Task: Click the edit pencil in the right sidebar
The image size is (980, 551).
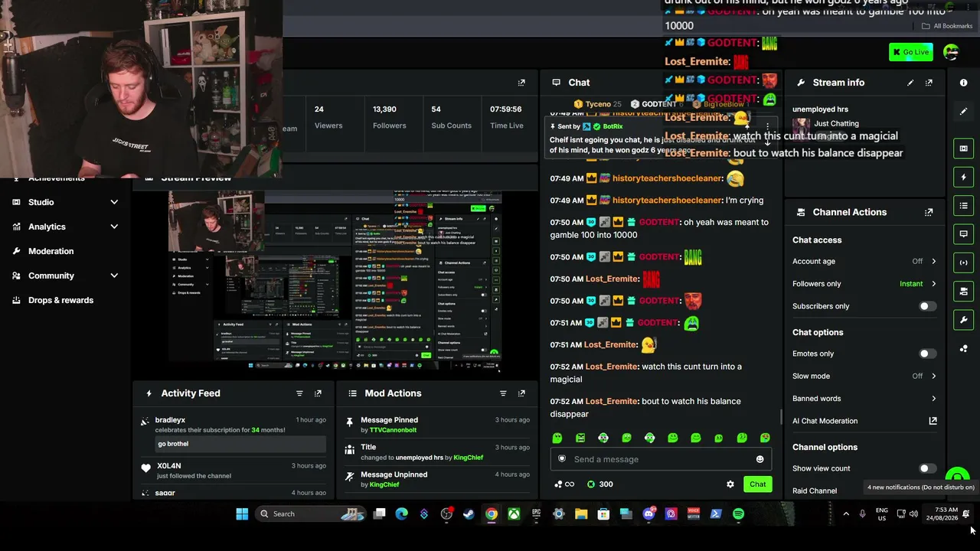Action: pyautogui.click(x=964, y=111)
